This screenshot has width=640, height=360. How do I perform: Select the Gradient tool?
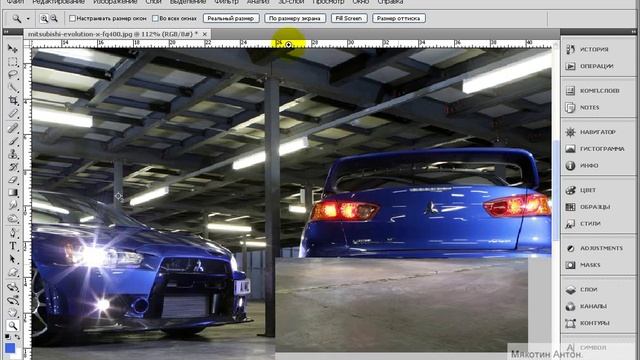click(x=13, y=192)
